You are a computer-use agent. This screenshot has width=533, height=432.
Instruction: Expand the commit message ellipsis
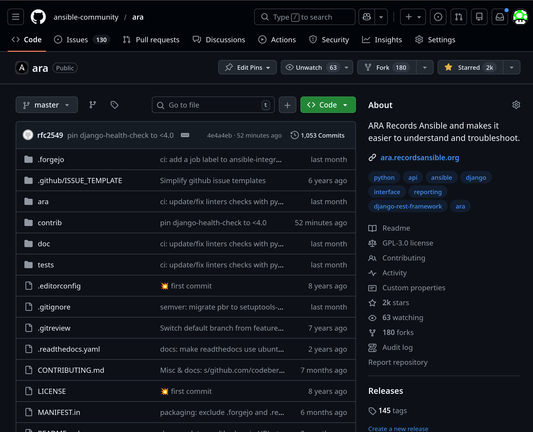[185, 135]
